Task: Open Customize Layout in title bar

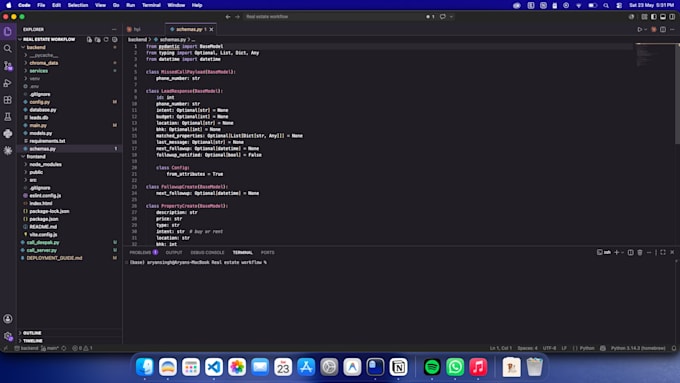Action: point(644,16)
